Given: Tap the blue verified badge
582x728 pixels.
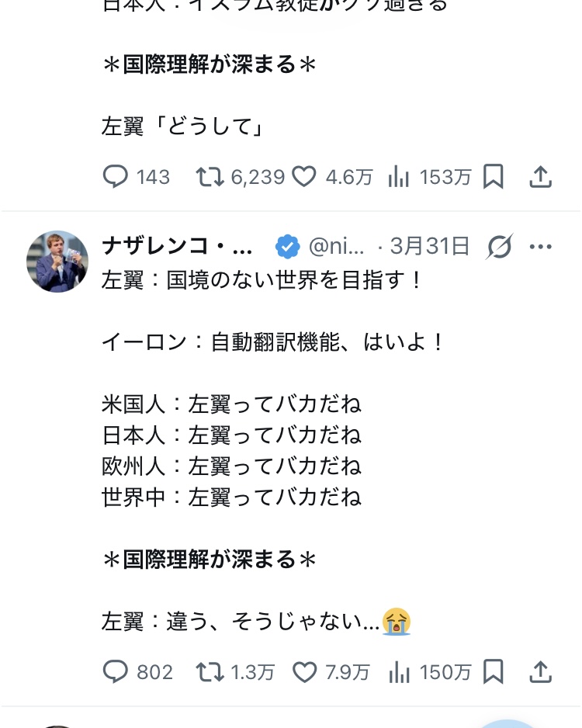Looking at the screenshot, I should point(288,247).
